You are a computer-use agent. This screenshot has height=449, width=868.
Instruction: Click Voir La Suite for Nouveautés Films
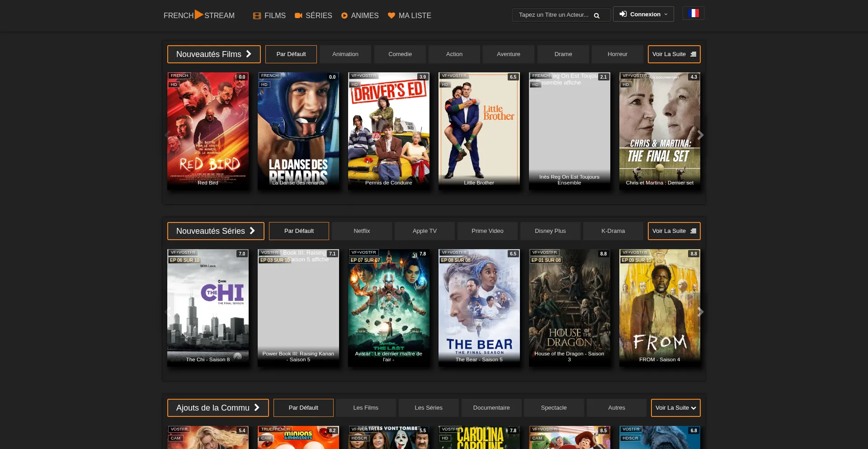pyautogui.click(x=674, y=54)
